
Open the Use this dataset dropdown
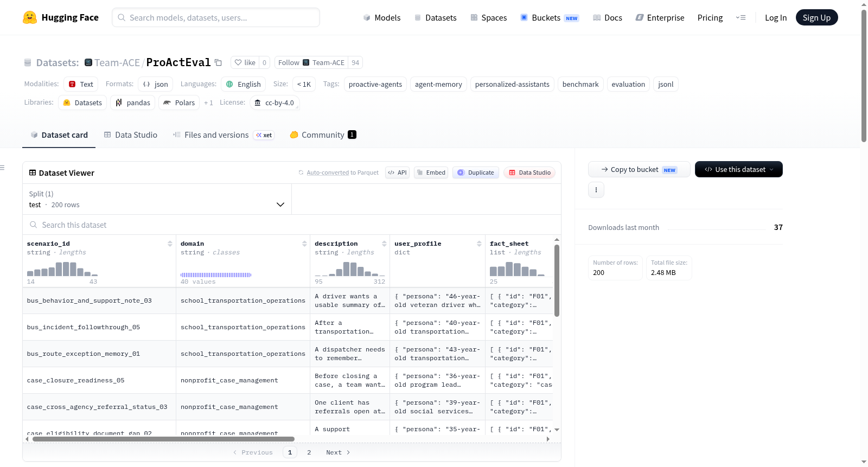(739, 169)
